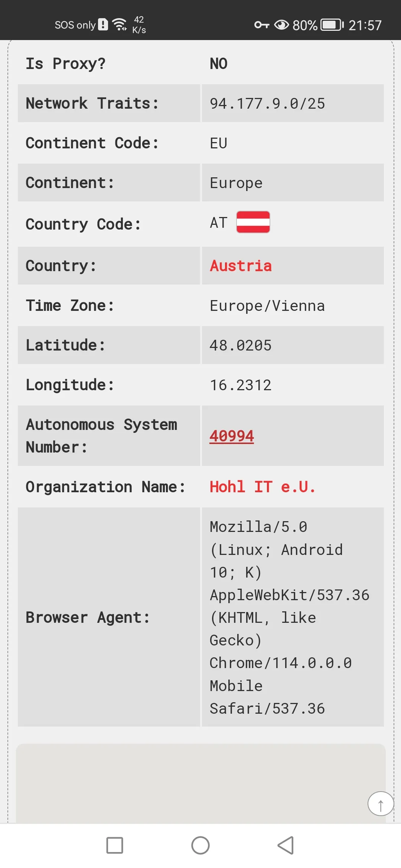Image resolution: width=401 pixels, height=868 pixels.
Task: Tap the Continent: label
Action: pyautogui.click(x=70, y=183)
